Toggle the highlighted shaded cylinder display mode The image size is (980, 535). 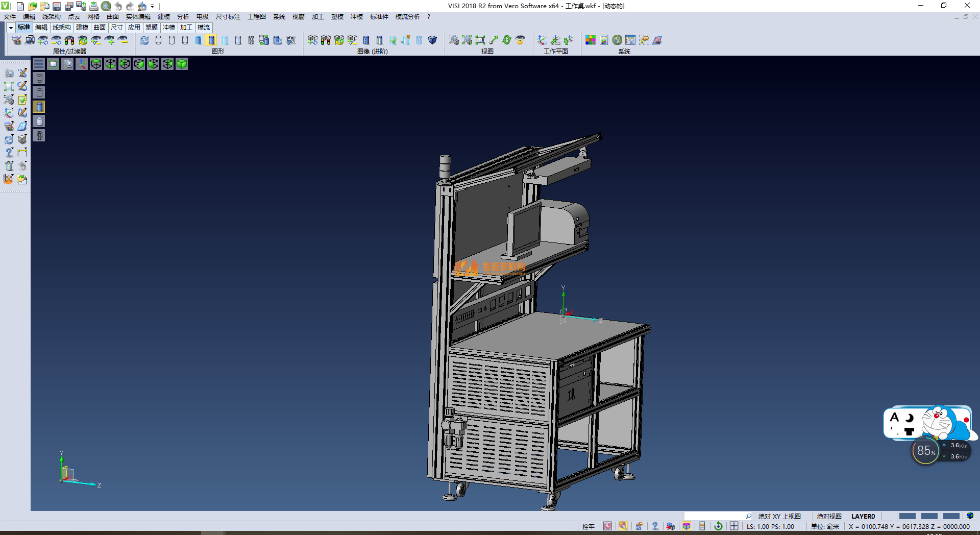(211, 40)
